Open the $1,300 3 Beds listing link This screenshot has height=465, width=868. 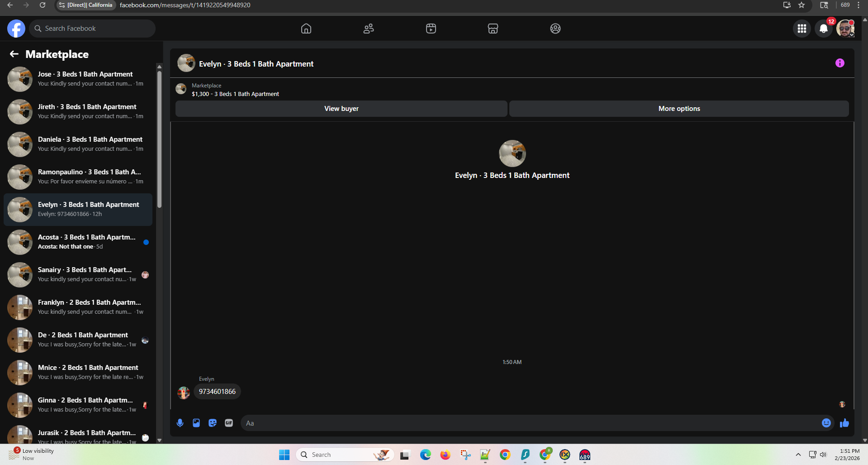235,94
